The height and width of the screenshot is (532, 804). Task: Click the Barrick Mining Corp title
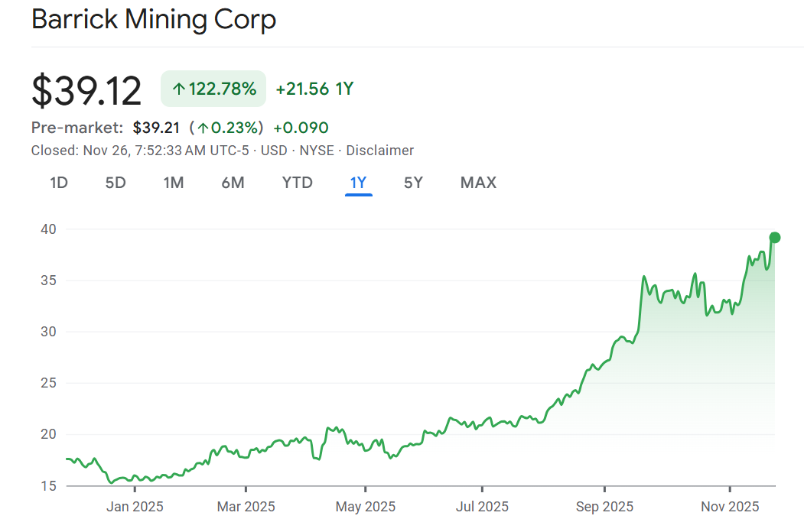(x=154, y=20)
